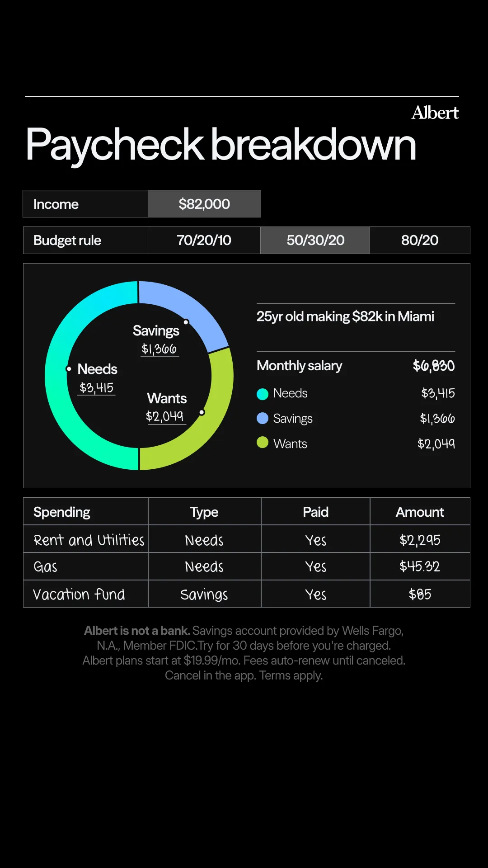Click the Albert logo
Viewport: 488px width, 868px height.
[435, 113]
